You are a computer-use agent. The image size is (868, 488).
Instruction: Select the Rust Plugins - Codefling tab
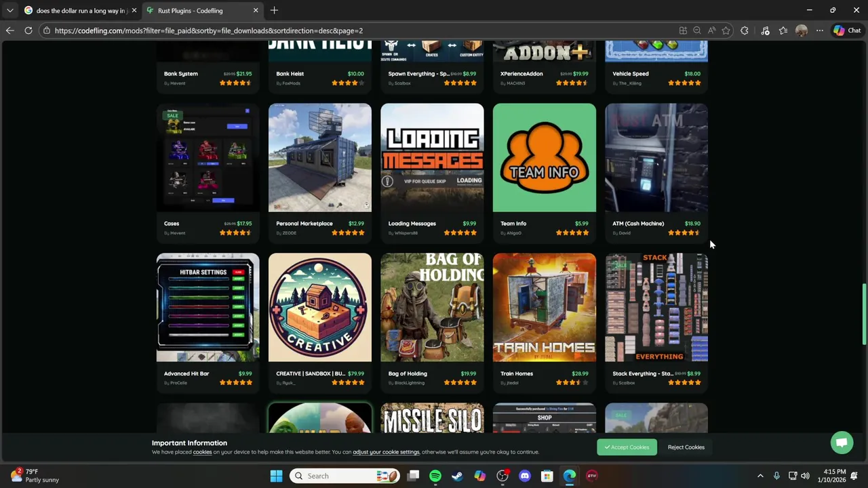point(202,10)
